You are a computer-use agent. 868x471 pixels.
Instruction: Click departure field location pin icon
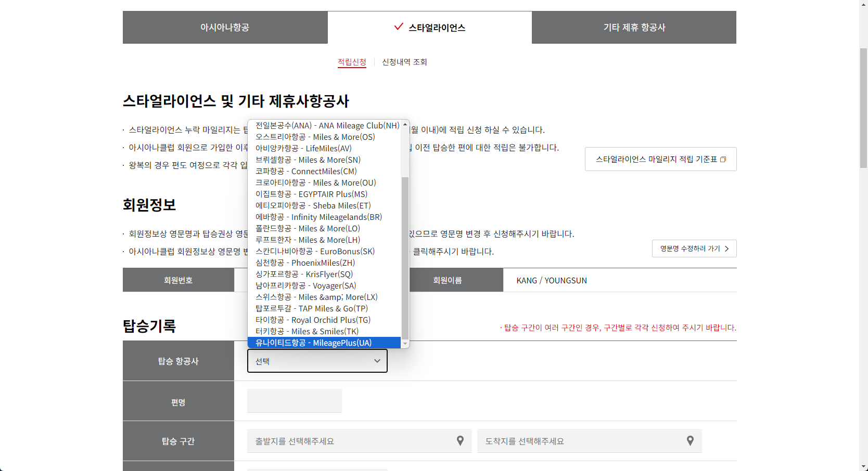point(460,441)
